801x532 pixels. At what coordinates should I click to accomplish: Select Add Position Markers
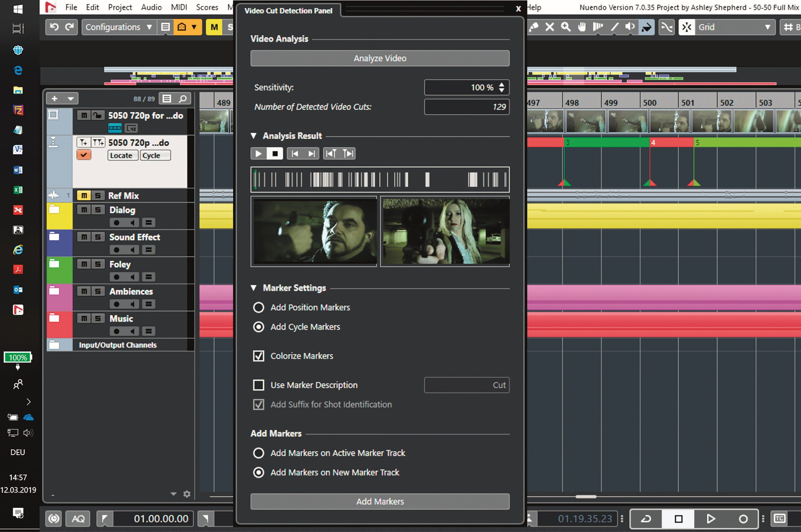[258, 307]
